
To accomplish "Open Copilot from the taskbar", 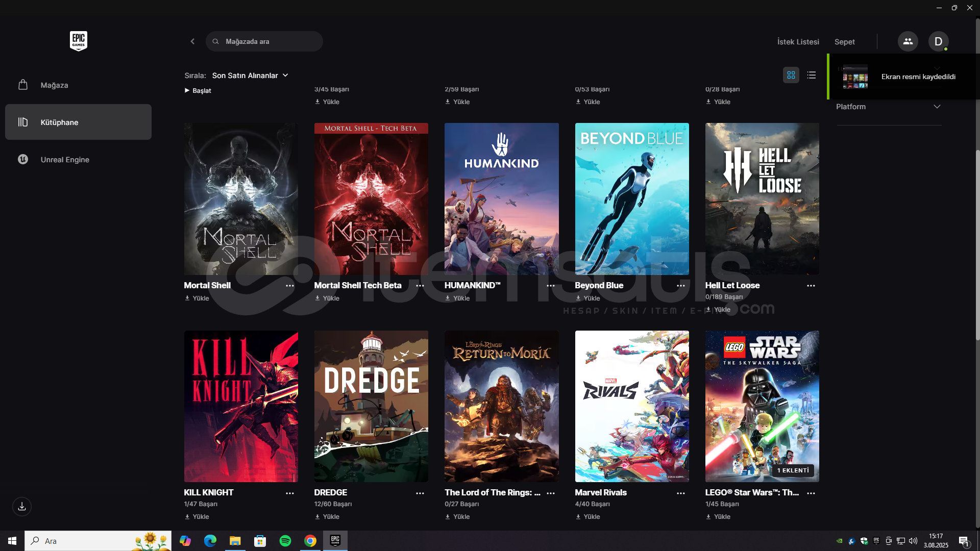I will click(x=185, y=541).
